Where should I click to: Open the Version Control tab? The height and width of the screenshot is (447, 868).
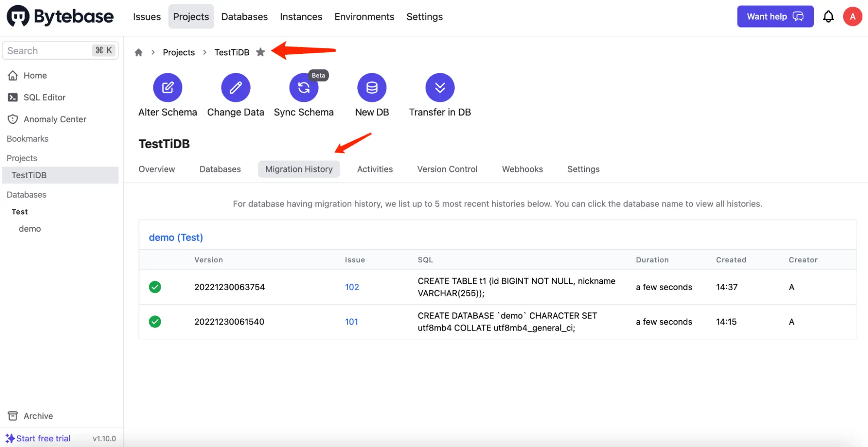pyautogui.click(x=447, y=169)
